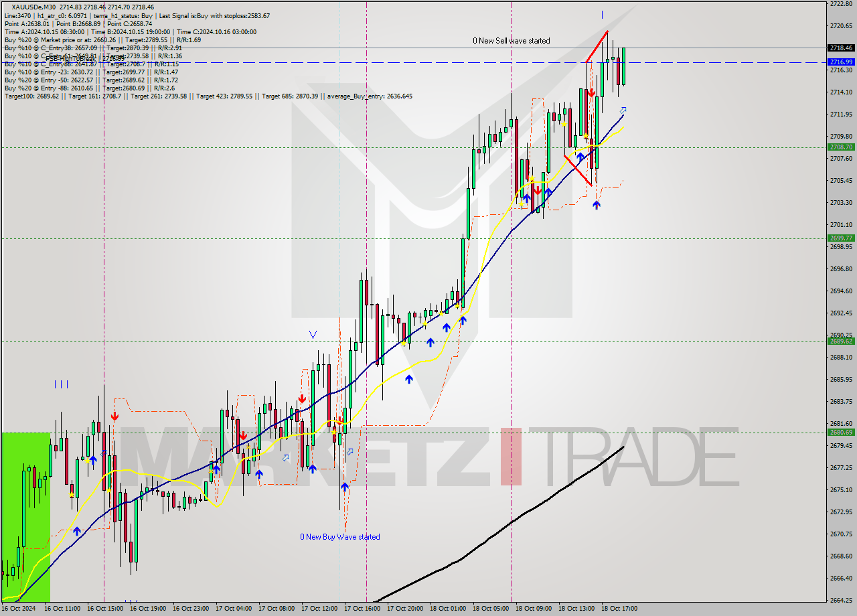Click the green 2699.77 level tag
The width and height of the screenshot is (857, 616).
coord(841,238)
